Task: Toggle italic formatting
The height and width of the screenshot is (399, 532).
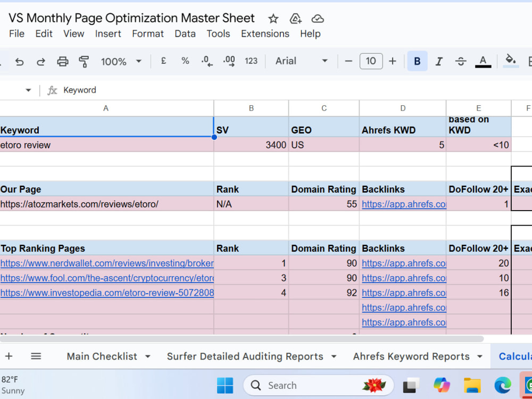Action: 439,61
